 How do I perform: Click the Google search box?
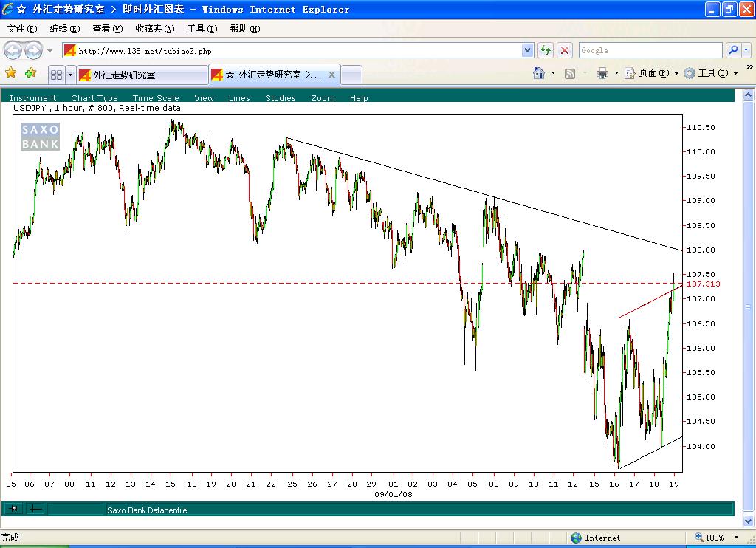tap(650, 50)
